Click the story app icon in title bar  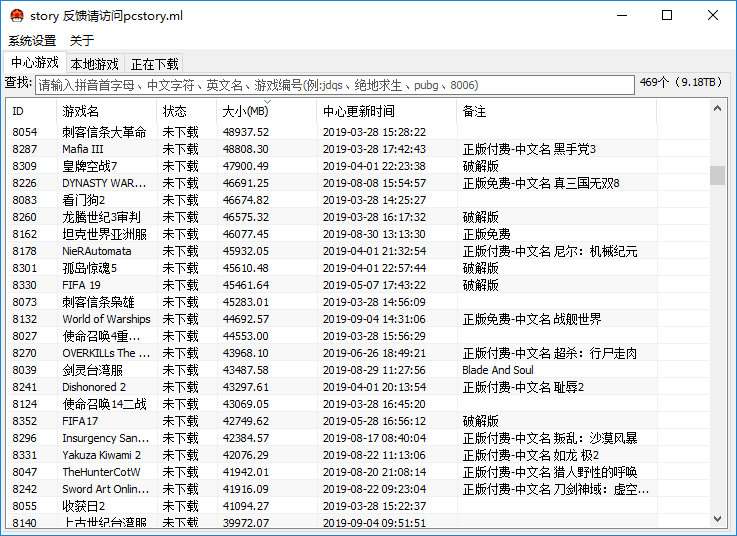pos(16,16)
